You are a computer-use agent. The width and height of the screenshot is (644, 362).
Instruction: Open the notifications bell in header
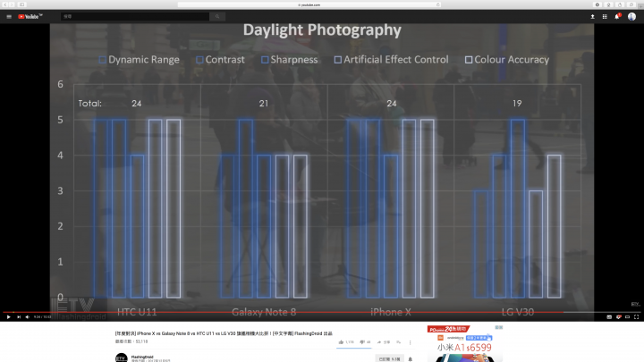point(617,17)
